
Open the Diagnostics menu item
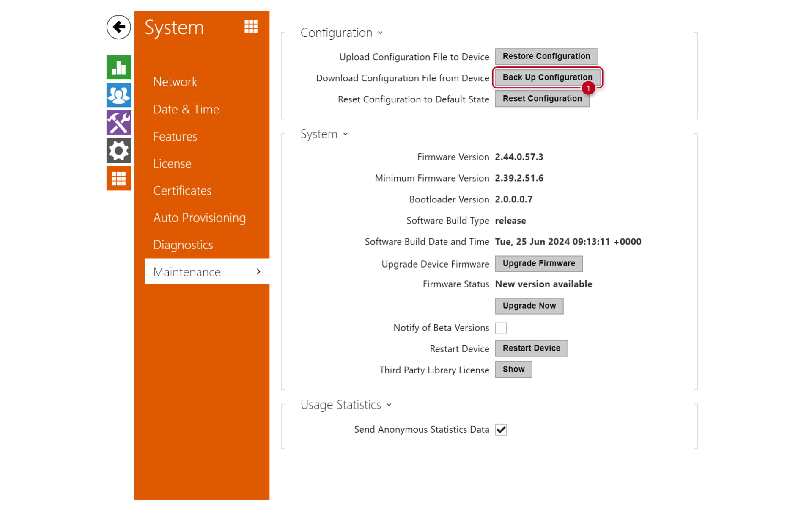pos(183,245)
